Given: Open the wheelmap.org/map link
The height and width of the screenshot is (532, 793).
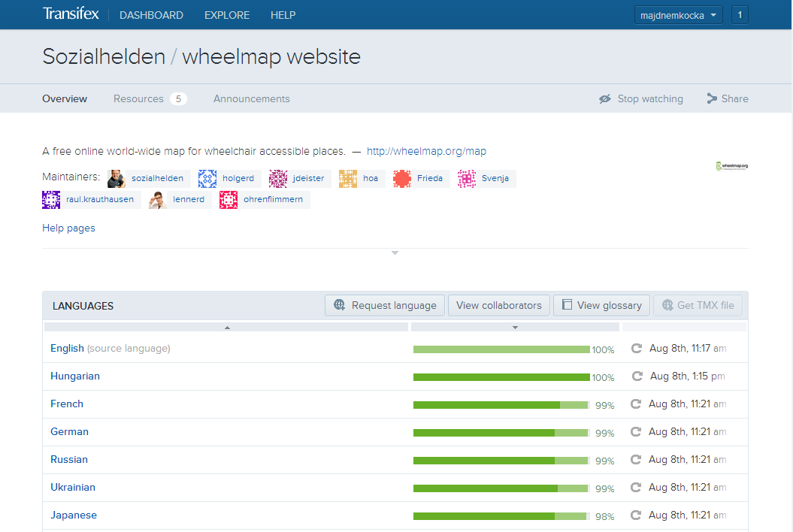Looking at the screenshot, I should tap(426, 151).
